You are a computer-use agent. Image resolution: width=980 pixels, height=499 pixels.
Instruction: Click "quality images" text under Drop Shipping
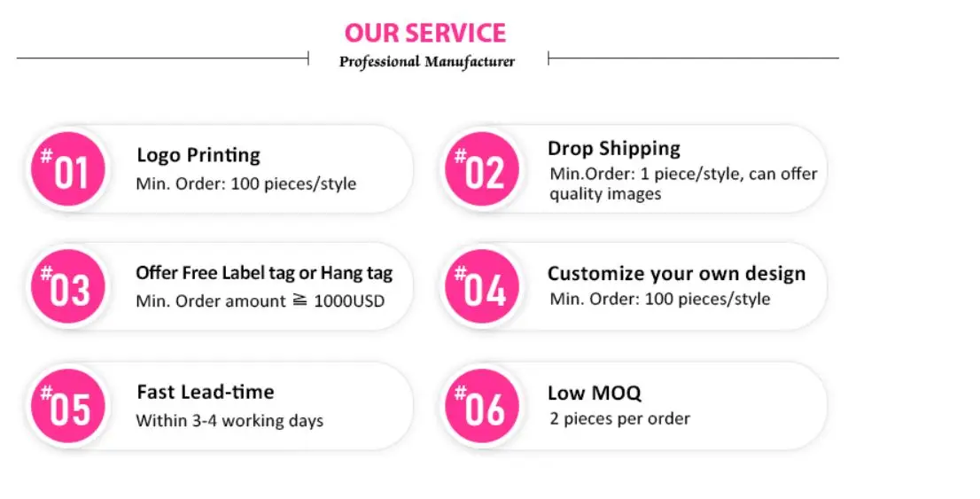pos(605,194)
